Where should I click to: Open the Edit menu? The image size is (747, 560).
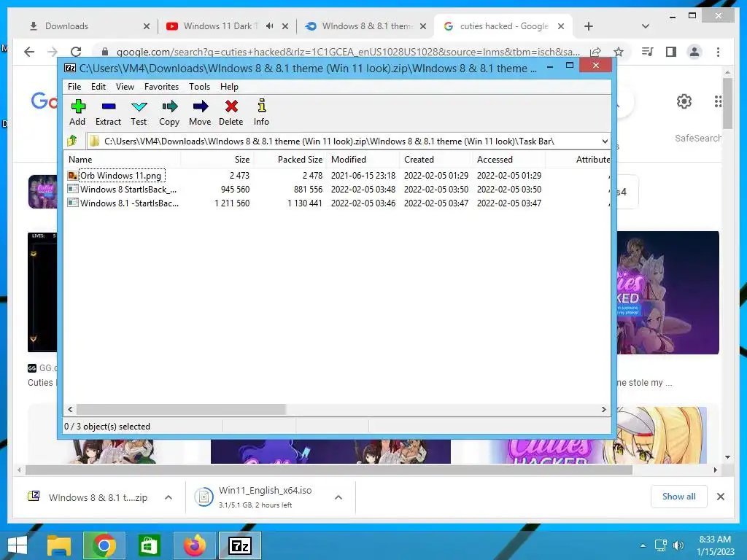tap(98, 87)
